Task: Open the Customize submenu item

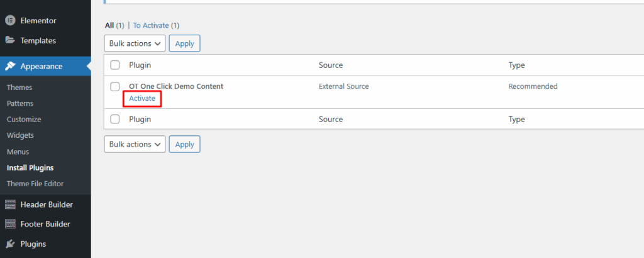Action: pos(24,120)
